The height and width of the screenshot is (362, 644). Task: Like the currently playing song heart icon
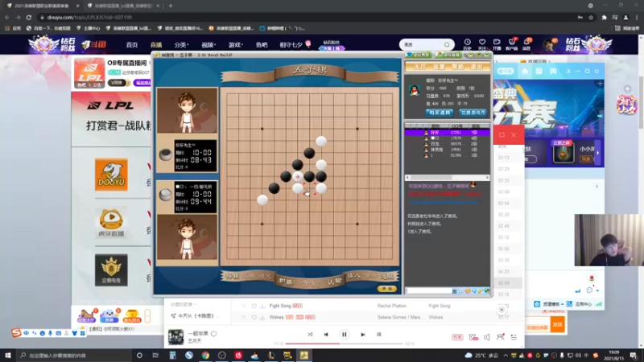213,334
